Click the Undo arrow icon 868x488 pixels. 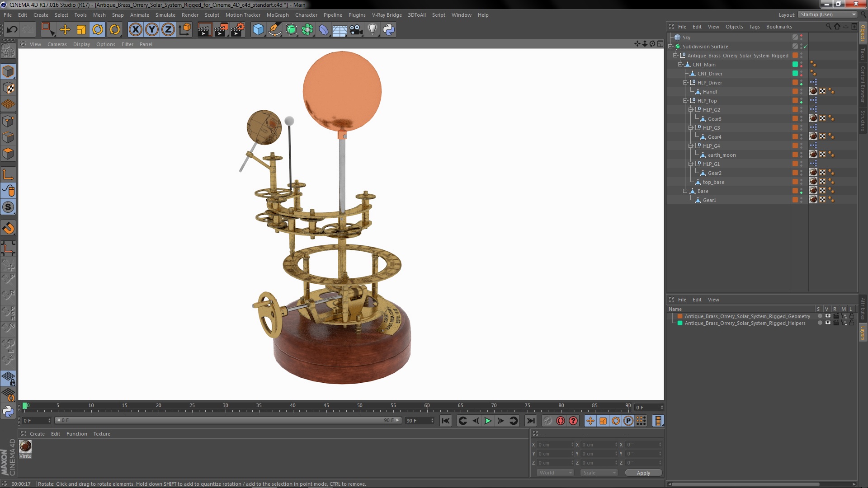pyautogui.click(x=12, y=30)
